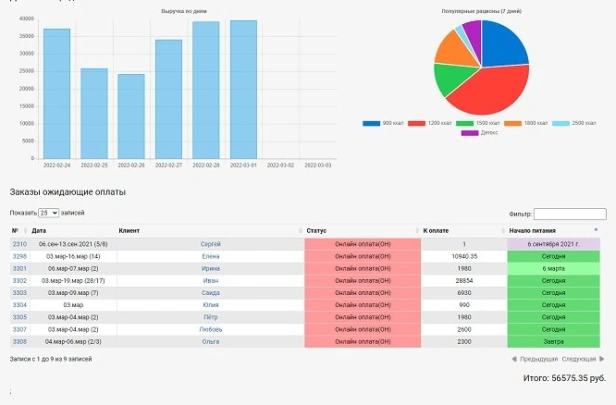
Task: Toggle 1200 ккал red legend swatch
Action: 416,123
